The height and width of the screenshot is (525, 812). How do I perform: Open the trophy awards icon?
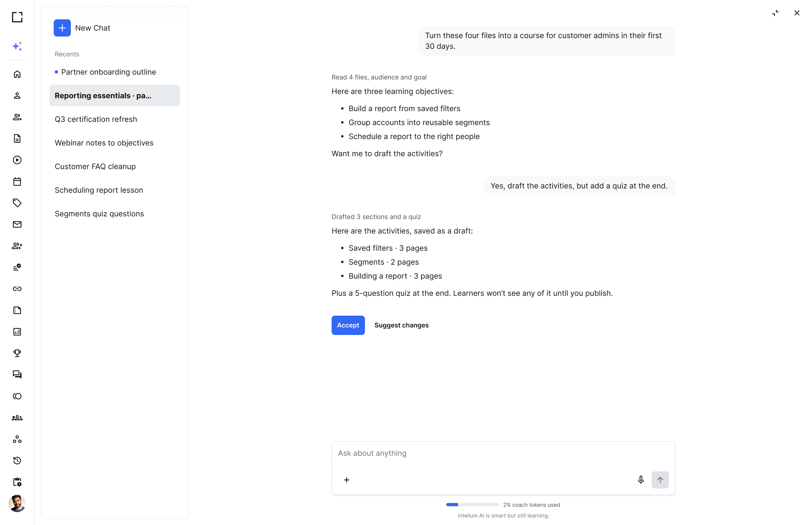[17, 353]
